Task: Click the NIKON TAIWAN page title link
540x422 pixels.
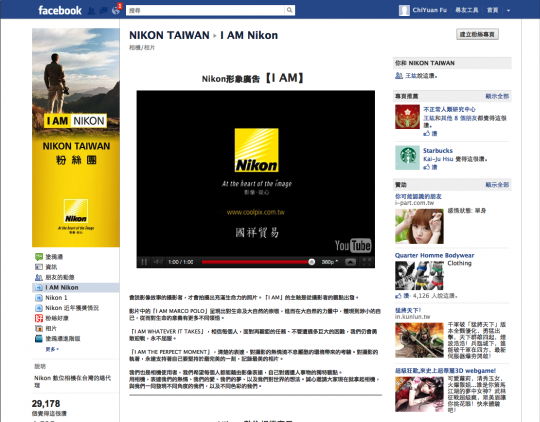Action: (169, 35)
